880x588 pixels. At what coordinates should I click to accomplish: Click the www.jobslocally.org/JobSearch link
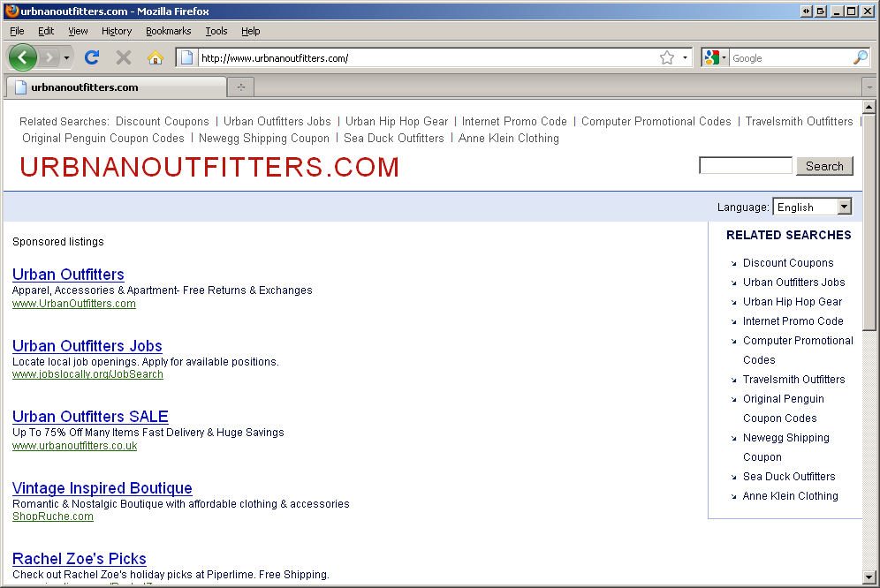click(x=87, y=374)
